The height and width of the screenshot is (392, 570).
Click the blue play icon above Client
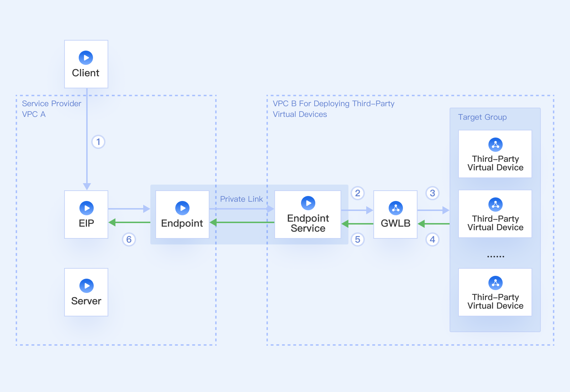[x=86, y=58]
